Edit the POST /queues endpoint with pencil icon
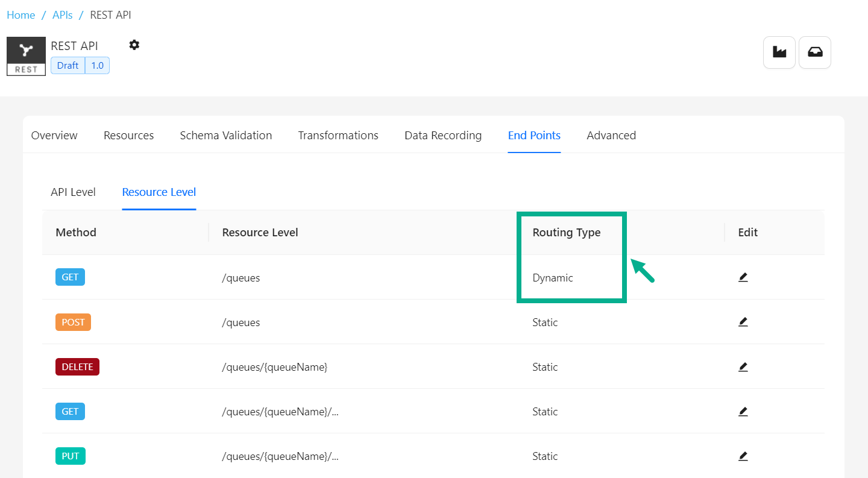Viewport: 868px width, 478px height. pos(743,321)
